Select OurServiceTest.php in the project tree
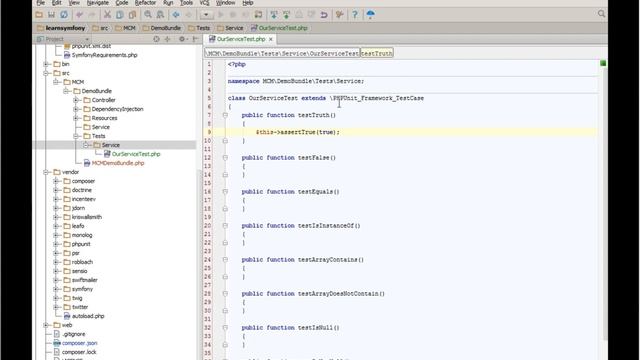Image resolution: width=640 pixels, height=360 pixels. (x=136, y=154)
